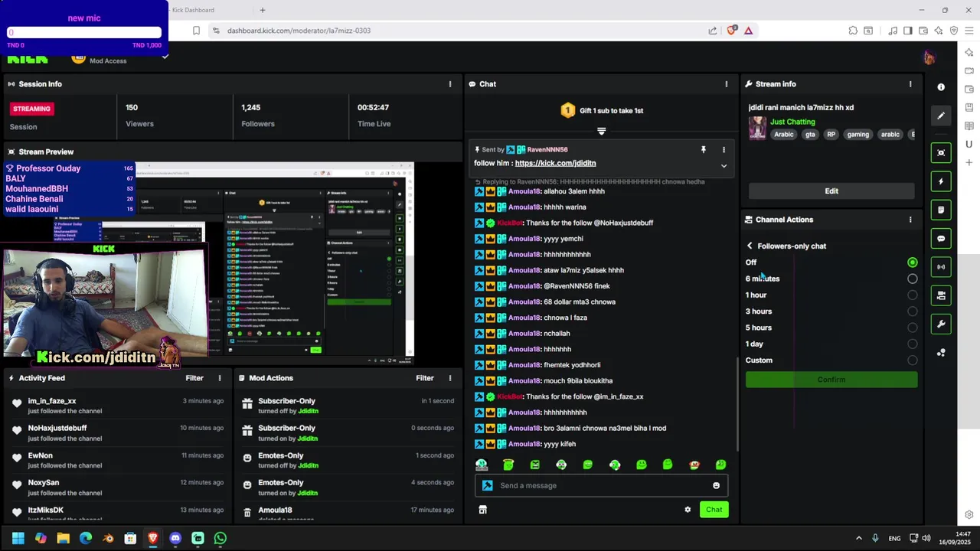Screen dimensions: 980x551
Task: Toggle the channel actions panel icon
Action: pyautogui.click(x=941, y=295)
